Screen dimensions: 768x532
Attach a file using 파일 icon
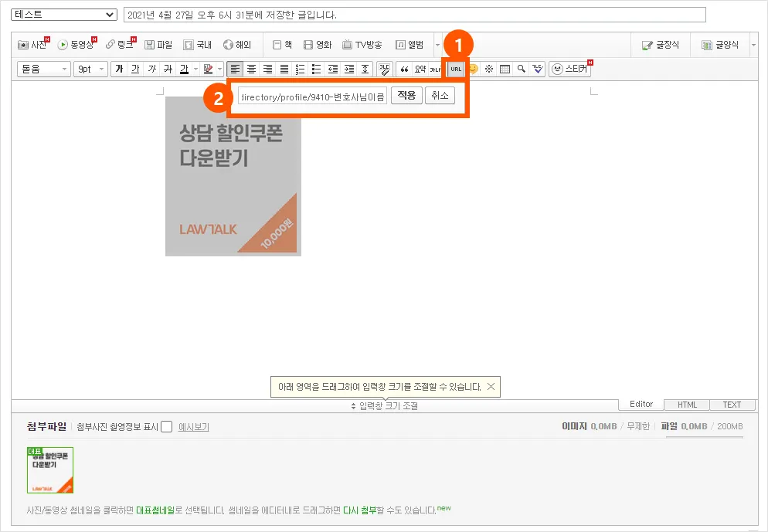click(158, 45)
